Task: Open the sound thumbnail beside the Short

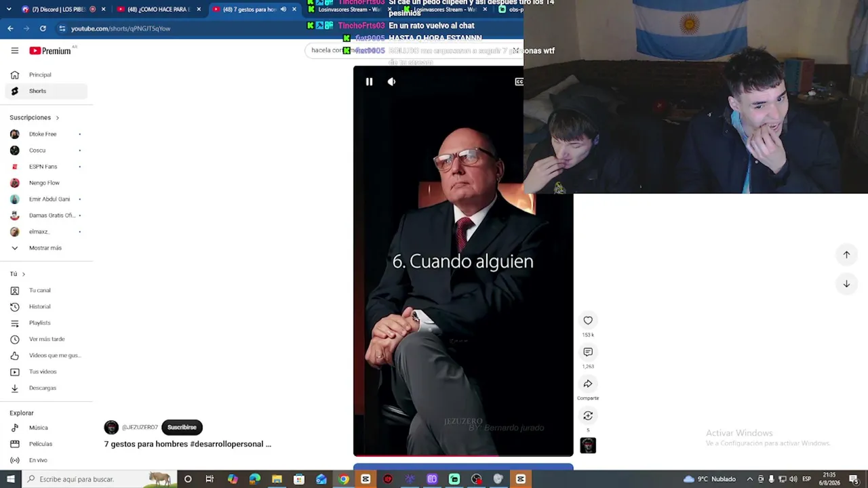Action: pyautogui.click(x=588, y=445)
